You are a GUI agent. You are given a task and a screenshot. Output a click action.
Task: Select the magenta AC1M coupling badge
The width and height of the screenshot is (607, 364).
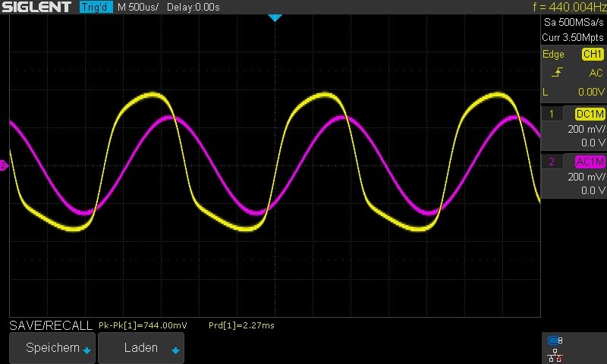pos(590,162)
